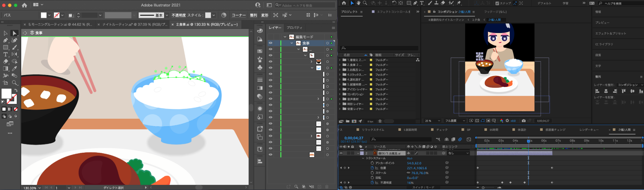Open the ナイトルーティン.ai document tab
This screenshot has height=190, width=644.
click(134, 25)
